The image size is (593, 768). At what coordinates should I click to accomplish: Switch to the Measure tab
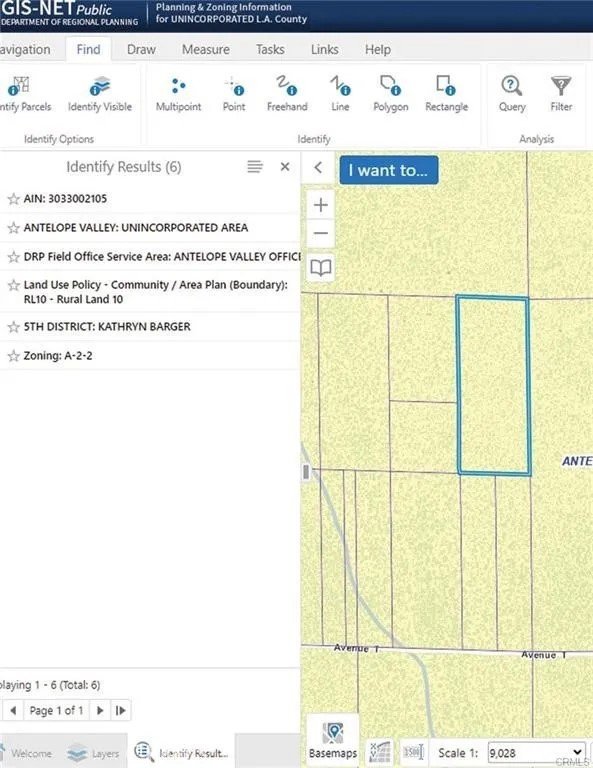[206, 49]
